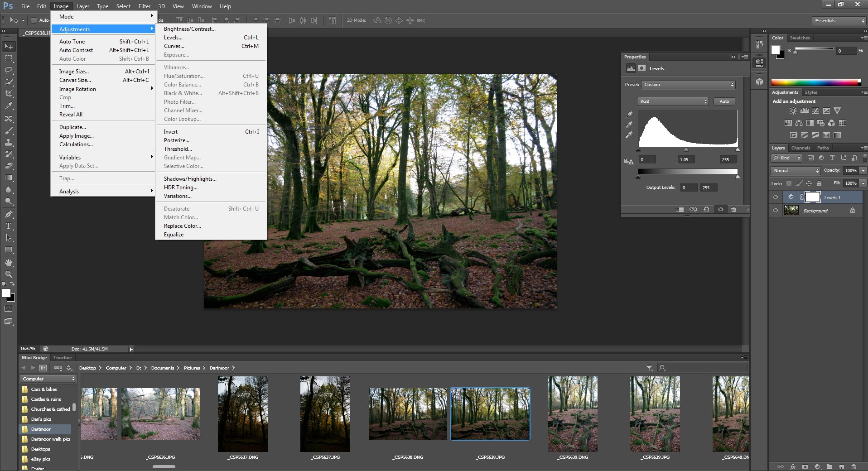Select the Lasso tool
Image resolution: width=868 pixels, height=471 pixels.
[9, 70]
